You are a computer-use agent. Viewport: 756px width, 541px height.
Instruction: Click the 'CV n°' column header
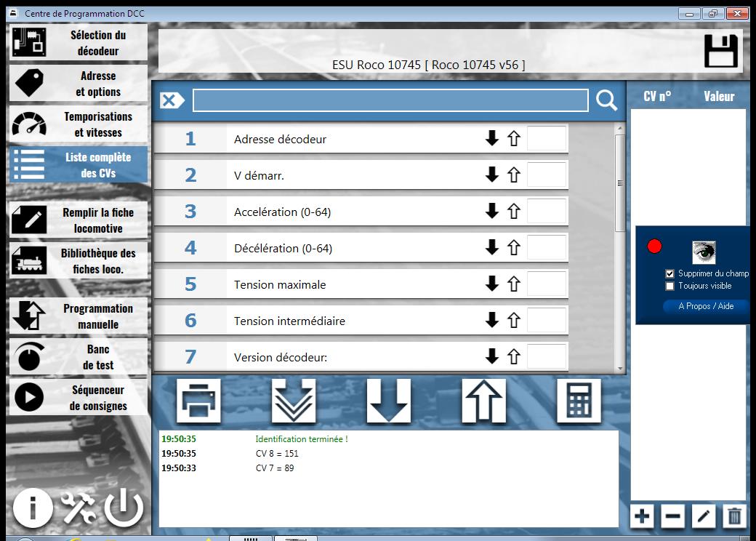tap(657, 97)
